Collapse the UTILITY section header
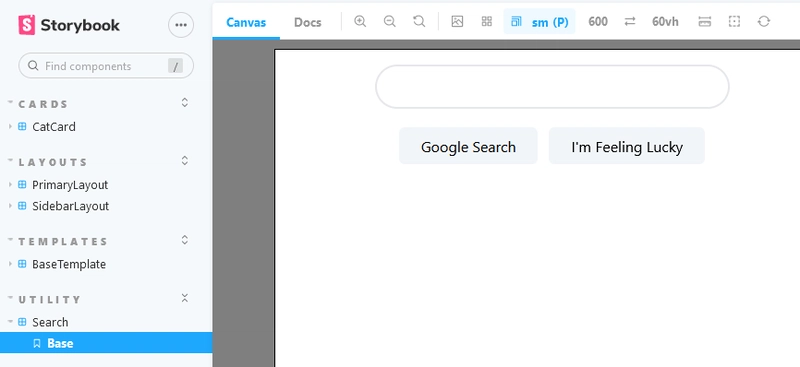 49,300
